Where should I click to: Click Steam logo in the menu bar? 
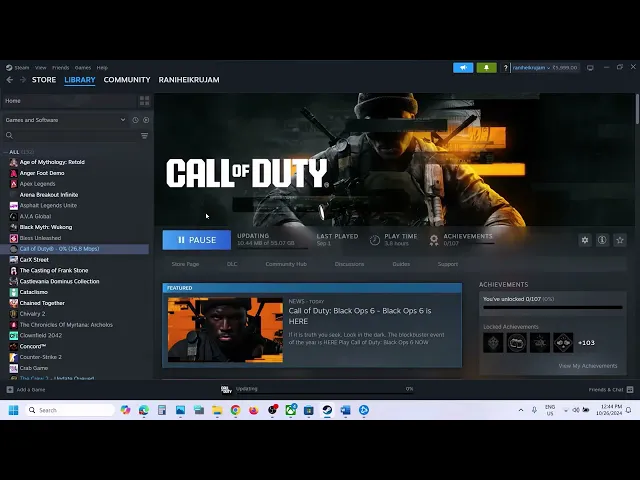point(9,68)
